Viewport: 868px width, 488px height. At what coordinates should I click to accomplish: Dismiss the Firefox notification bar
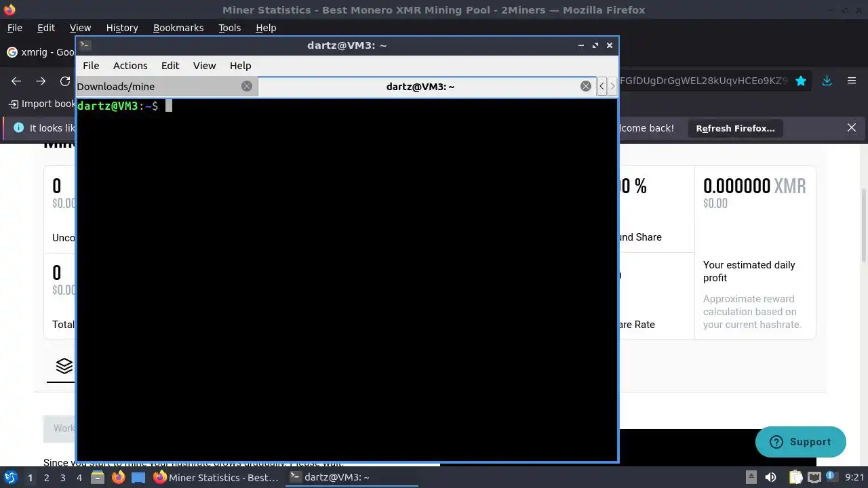(852, 127)
